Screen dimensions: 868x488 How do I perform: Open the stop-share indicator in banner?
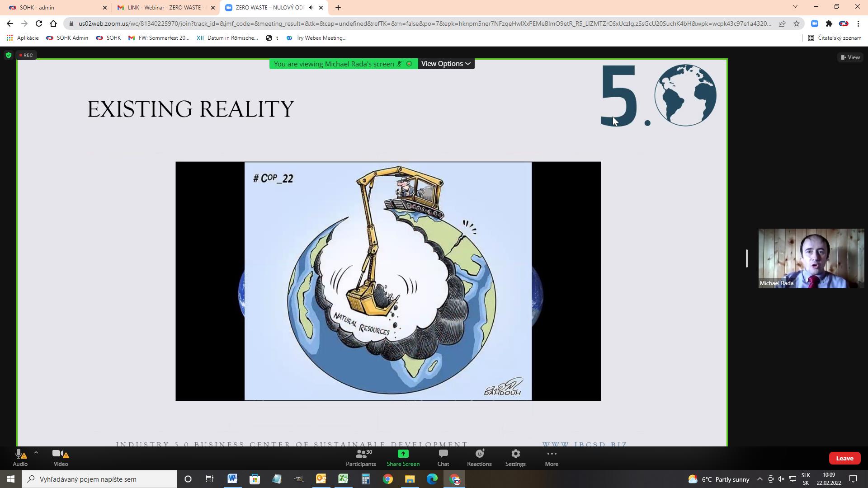point(409,64)
